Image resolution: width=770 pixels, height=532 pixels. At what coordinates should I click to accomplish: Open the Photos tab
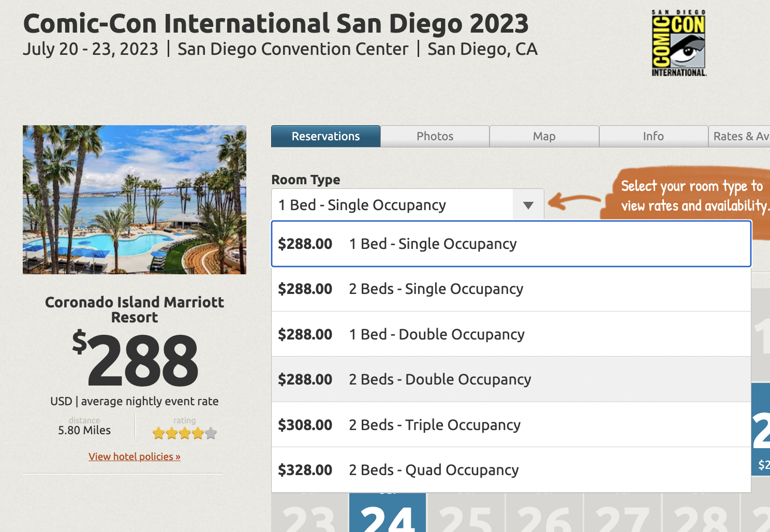point(435,136)
